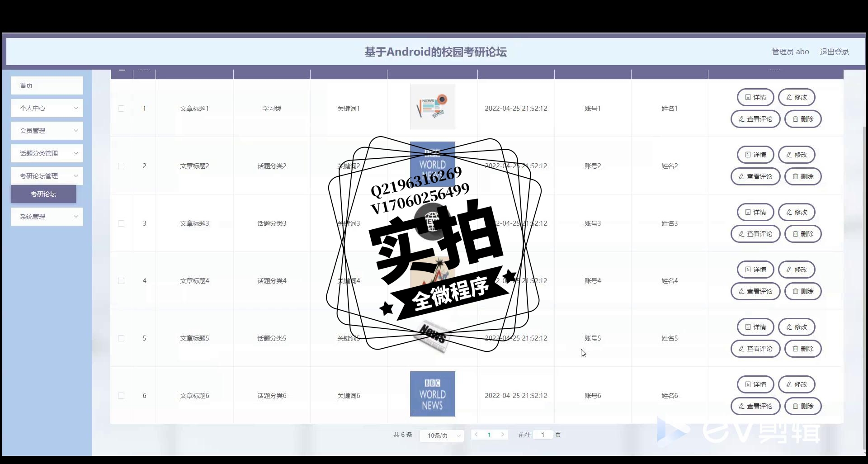Expand the 话题分类管理 sidebar menu
The width and height of the screenshot is (868, 464).
tap(47, 153)
